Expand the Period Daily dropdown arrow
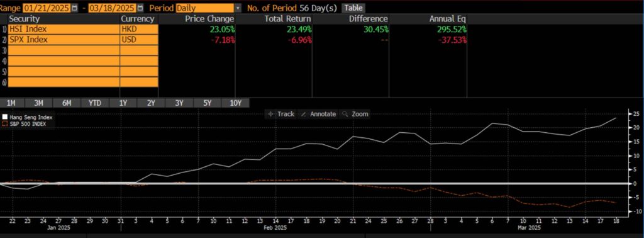The image size is (644, 238). tap(238, 8)
